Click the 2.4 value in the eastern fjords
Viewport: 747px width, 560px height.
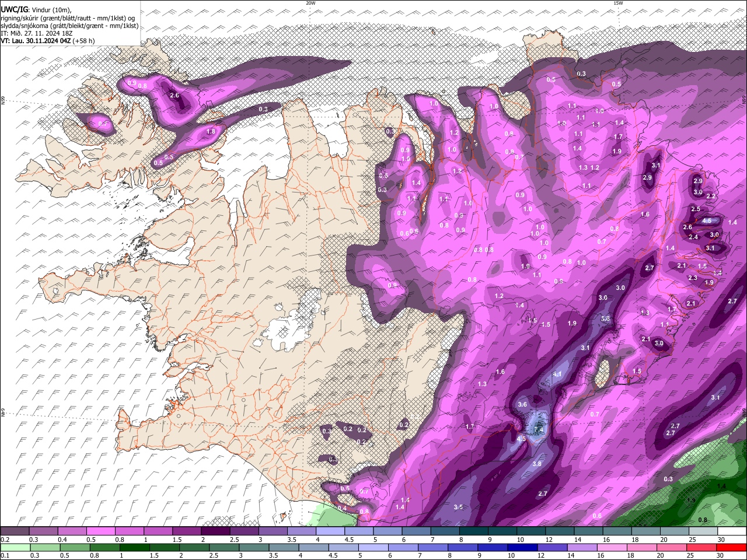pos(693,237)
